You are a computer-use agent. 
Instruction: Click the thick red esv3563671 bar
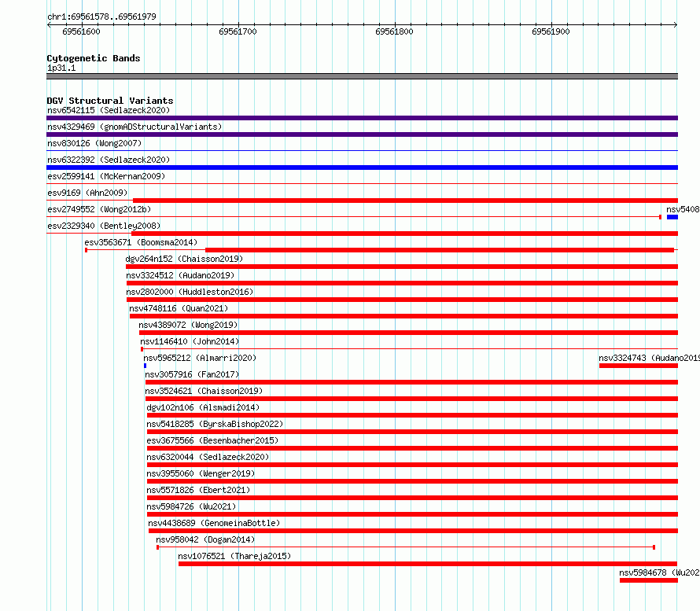(x=440, y=250)
